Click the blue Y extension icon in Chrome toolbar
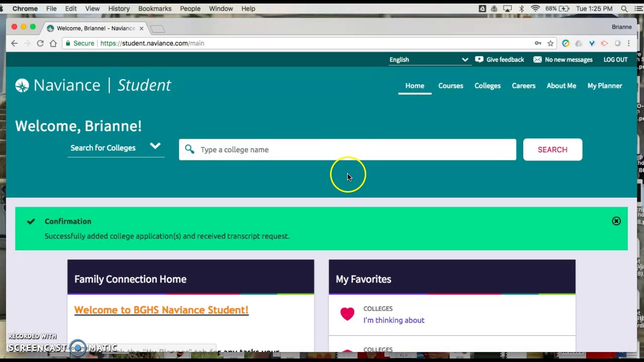644x362 pixels. coord(592,43)
